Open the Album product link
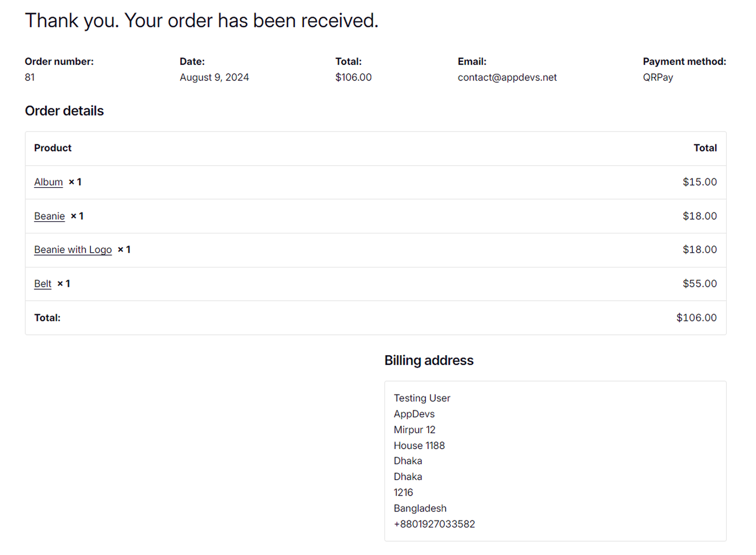 tap(48, 182)
